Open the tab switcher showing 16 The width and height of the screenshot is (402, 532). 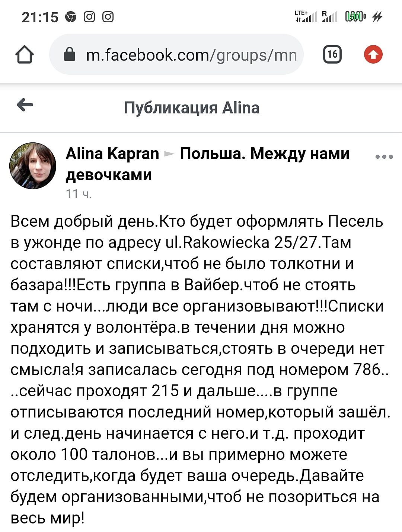[x=332, y=55]
